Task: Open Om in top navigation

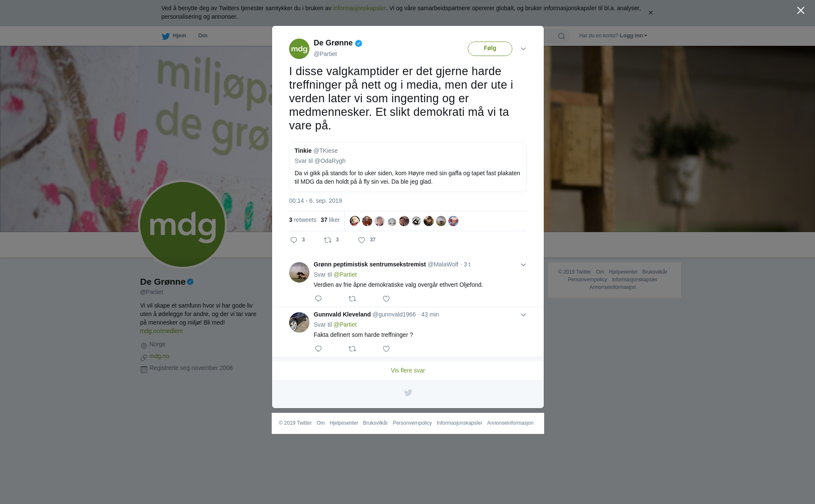Action: (202, 36)
